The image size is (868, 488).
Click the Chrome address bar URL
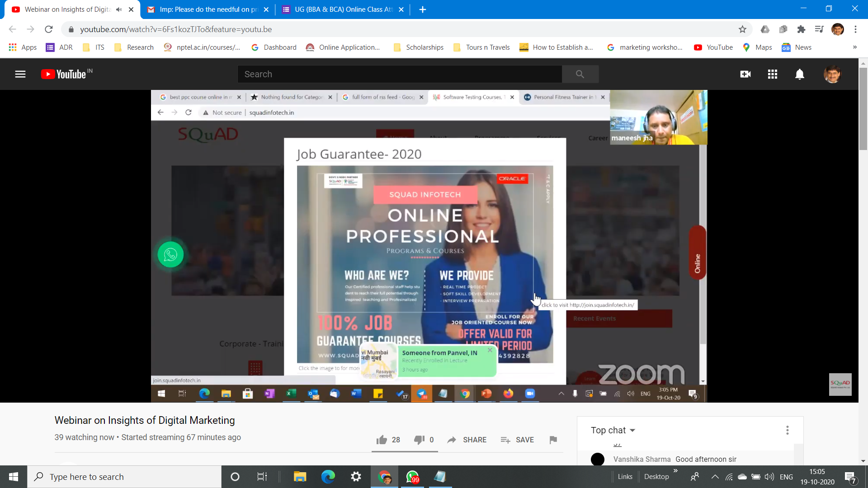(x=176, y=29)
